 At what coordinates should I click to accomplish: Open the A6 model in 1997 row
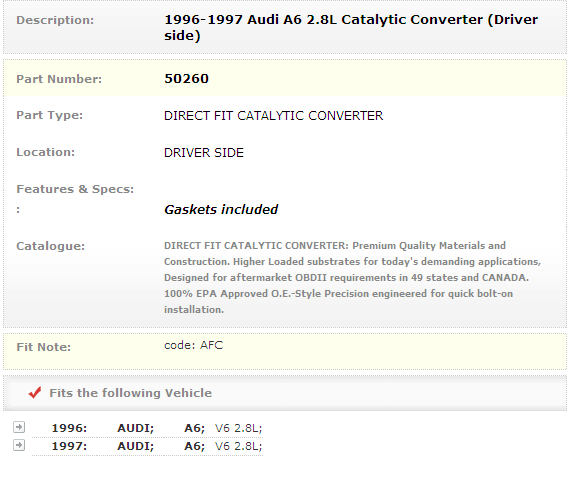point(195,446)
